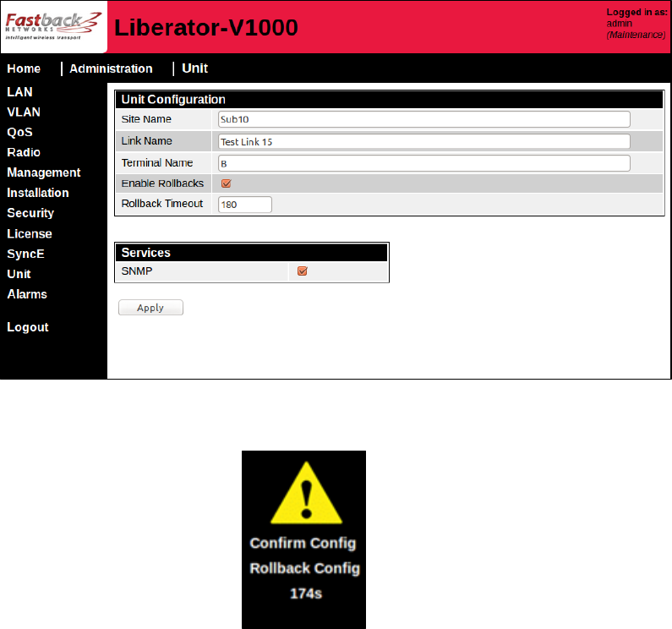Viewport: 672px width, 629px height.
Task: Click into the Link Name field
Action: [423, 141]
